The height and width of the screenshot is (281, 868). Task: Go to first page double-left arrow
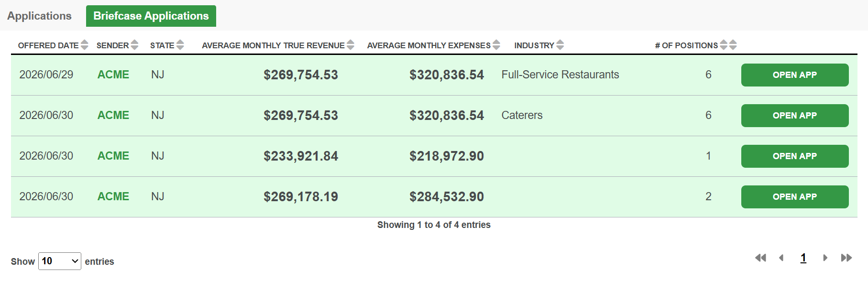pyautogui.click(x=760, y=258)
